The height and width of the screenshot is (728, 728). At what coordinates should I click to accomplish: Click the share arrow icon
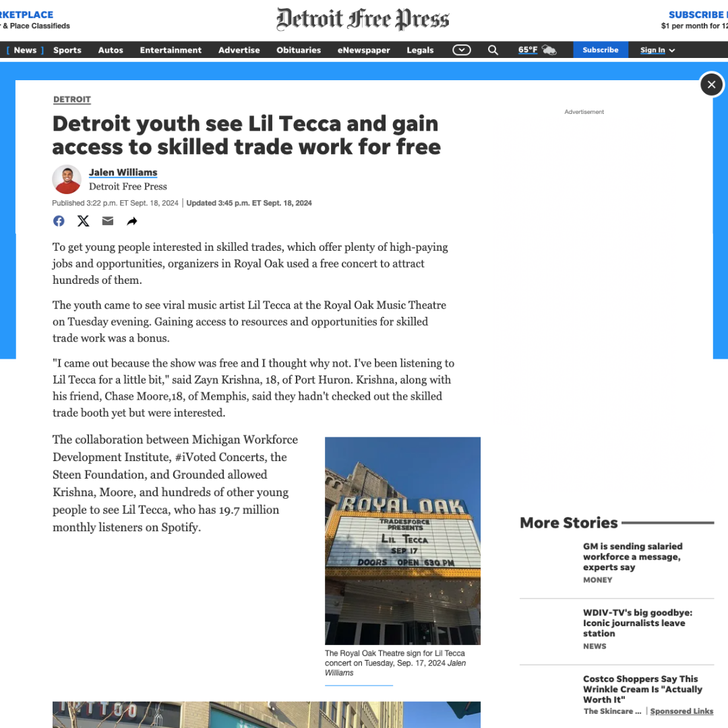click(132, 222)
